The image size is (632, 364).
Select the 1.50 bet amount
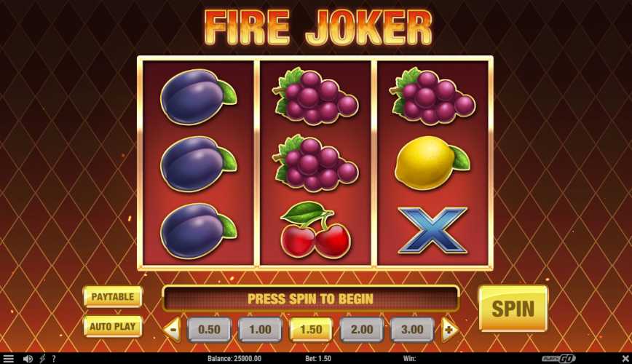[311, 329]
